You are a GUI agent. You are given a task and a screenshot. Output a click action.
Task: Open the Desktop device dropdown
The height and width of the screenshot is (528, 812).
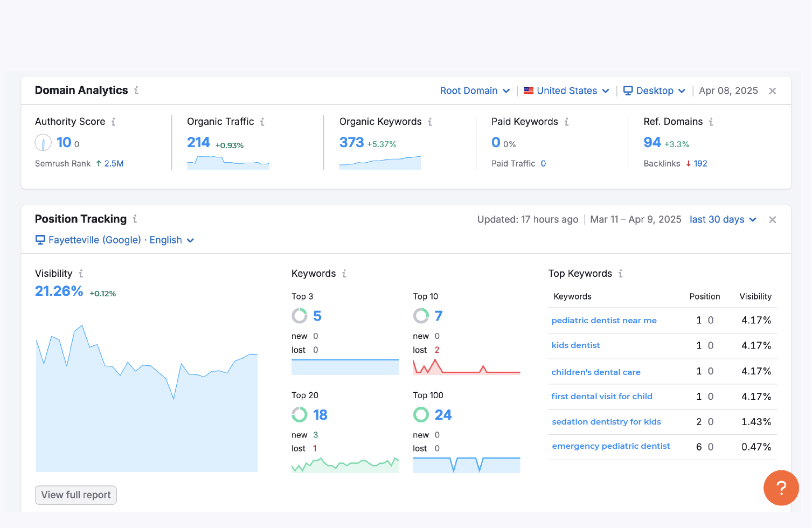point(654,91)
